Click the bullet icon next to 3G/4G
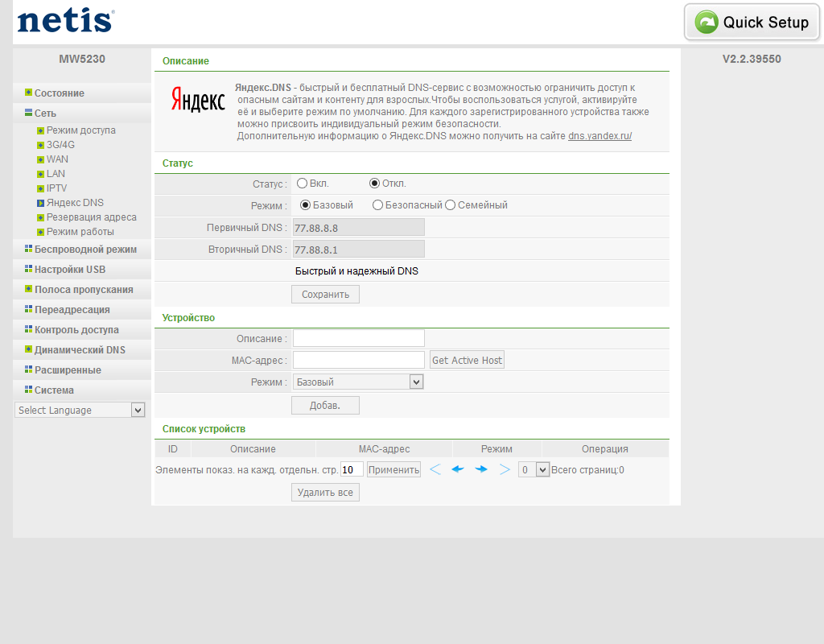This screenshot has width=824, height=644. (x=40, y=145)
